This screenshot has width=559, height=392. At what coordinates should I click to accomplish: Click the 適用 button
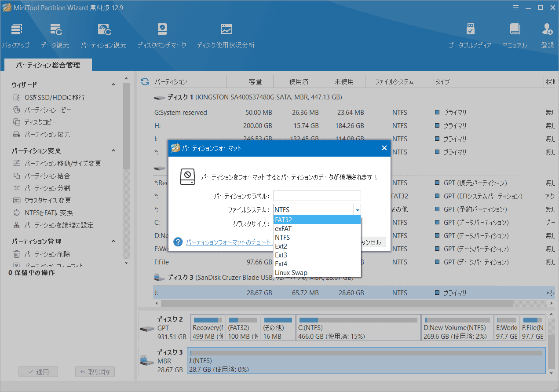tap(38, 372)
